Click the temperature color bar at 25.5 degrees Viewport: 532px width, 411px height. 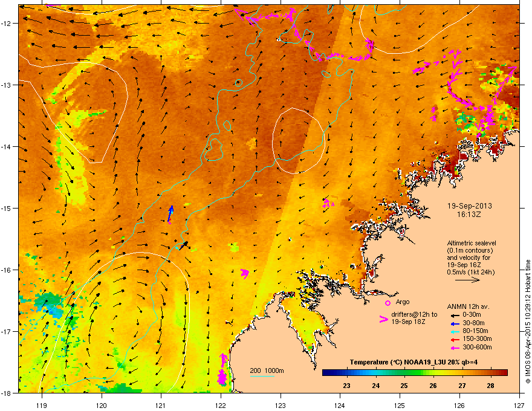pyautogui.click(x=418, y=373)
